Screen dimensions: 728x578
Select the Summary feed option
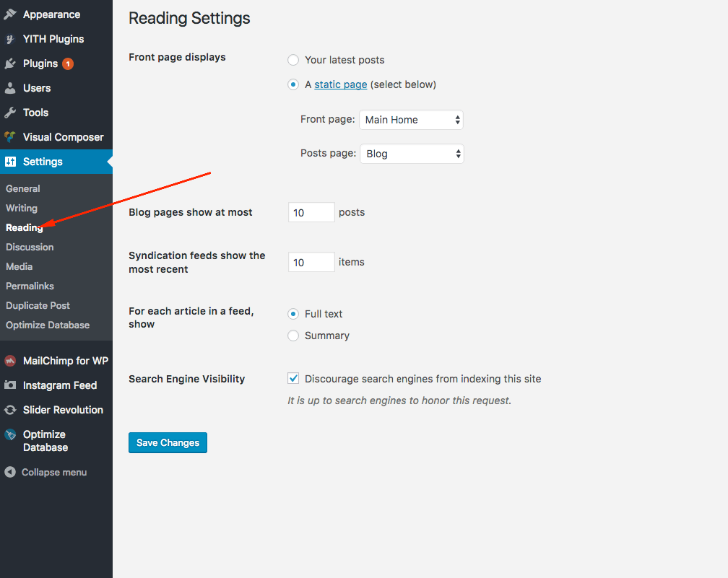[x=293, y=336]
